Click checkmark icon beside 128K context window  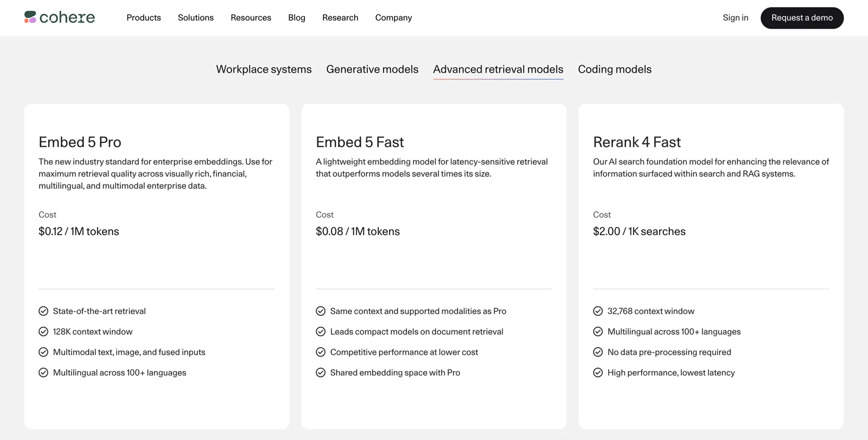[43, 331]
